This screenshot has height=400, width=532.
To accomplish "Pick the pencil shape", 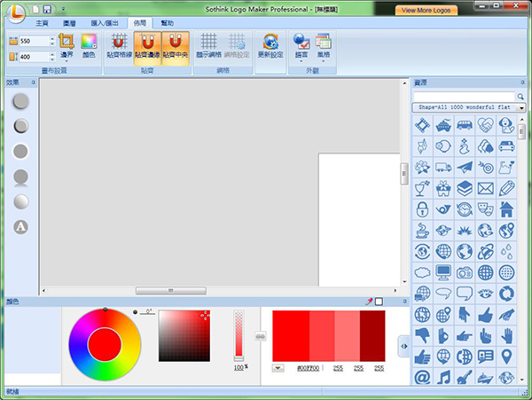I will (x=506, y=188).
